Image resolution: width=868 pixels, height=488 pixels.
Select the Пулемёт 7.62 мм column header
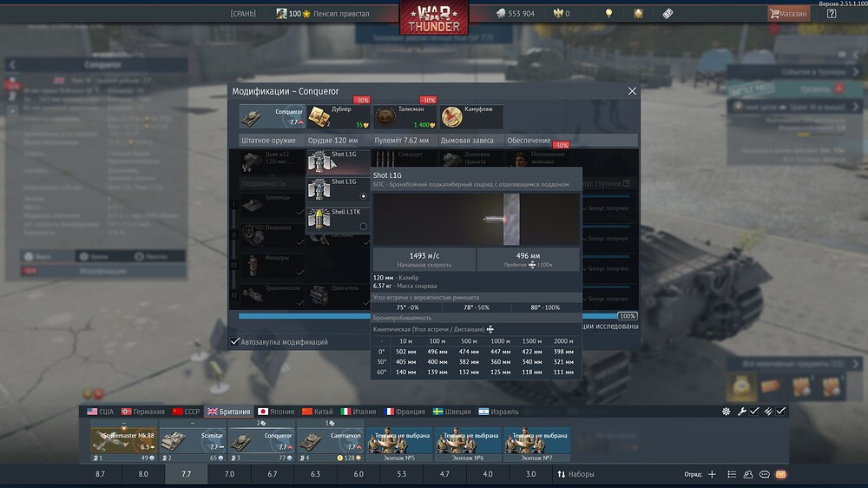(401, 140)
